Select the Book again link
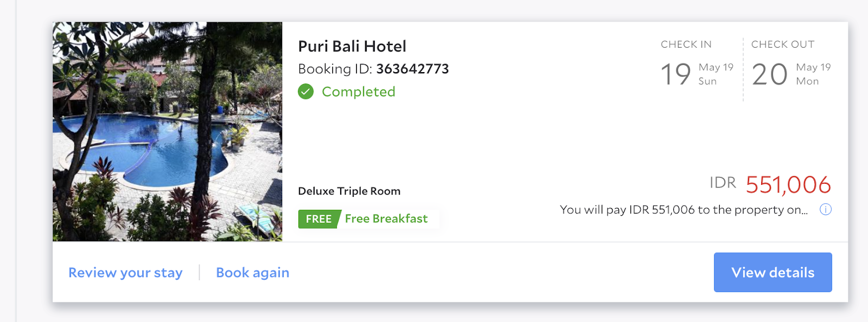This screenshot has width=868, height=322. click(x=253, y=273)
